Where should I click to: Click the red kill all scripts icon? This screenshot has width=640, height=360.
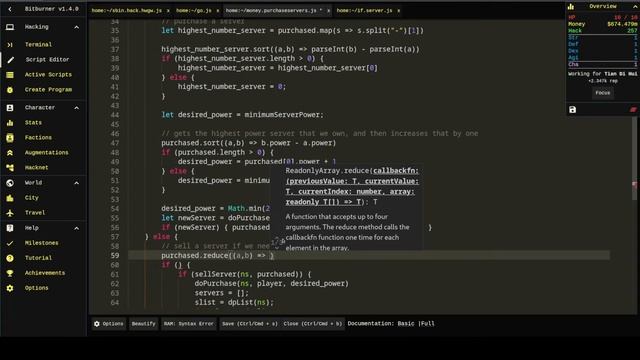633,109
